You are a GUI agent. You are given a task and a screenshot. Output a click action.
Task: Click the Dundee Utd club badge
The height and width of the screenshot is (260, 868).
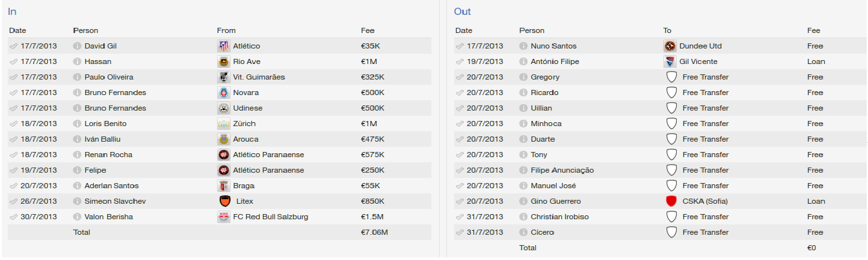click(670, 46)
